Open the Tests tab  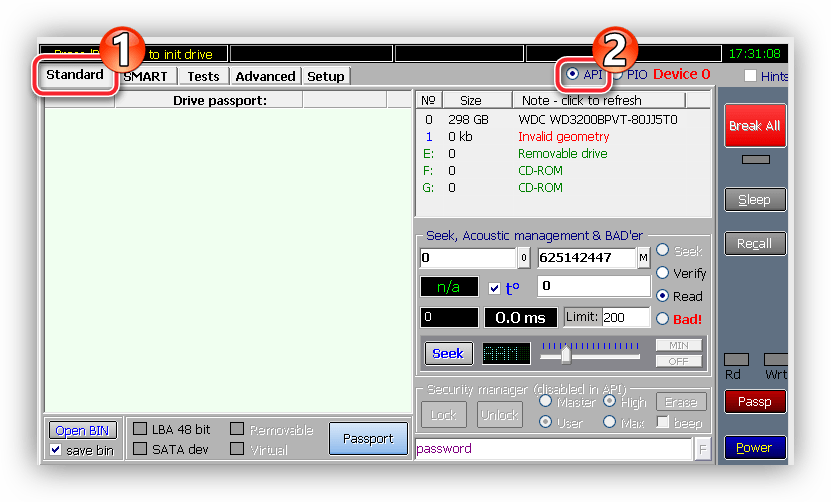click(203, 77)
